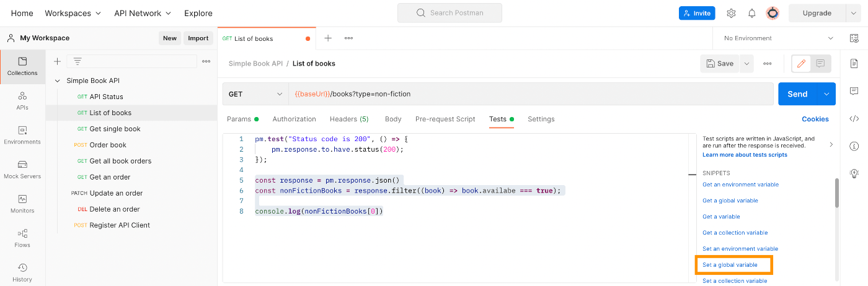This screenshot has height=286, width=868.
Task: Click the user avatar icon
Action: [773, 13]
